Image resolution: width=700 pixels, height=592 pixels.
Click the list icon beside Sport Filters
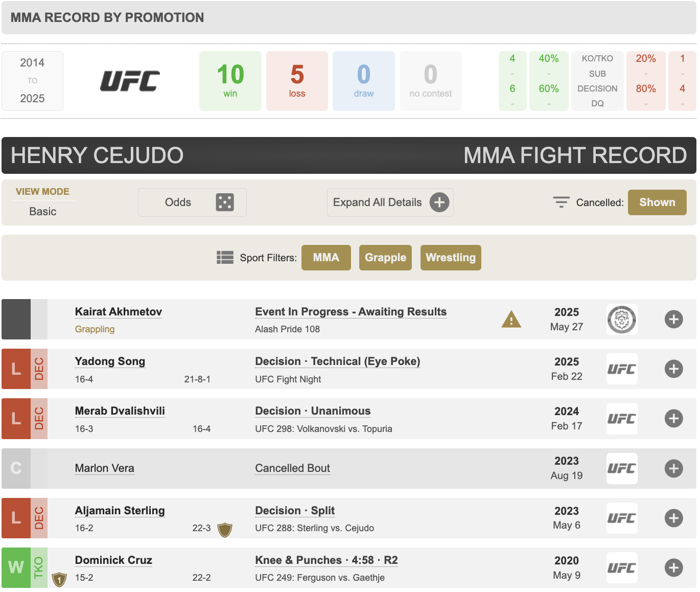click(x=225, y=257)
